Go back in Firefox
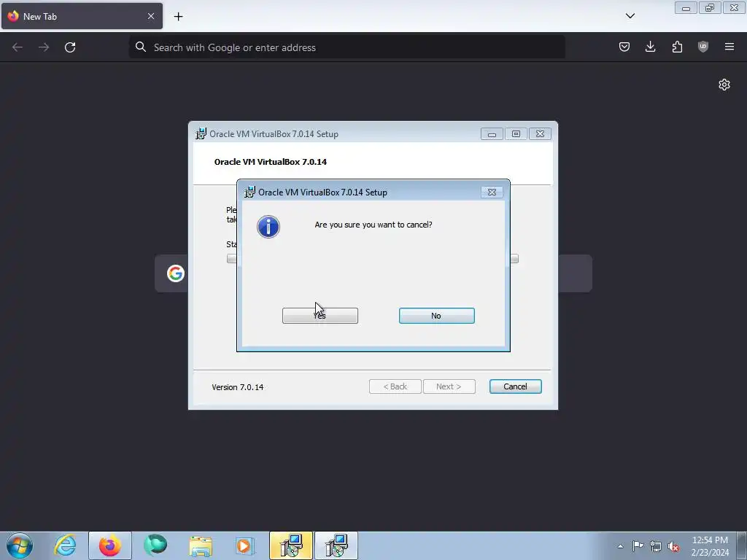 click(x=18, y=47)
